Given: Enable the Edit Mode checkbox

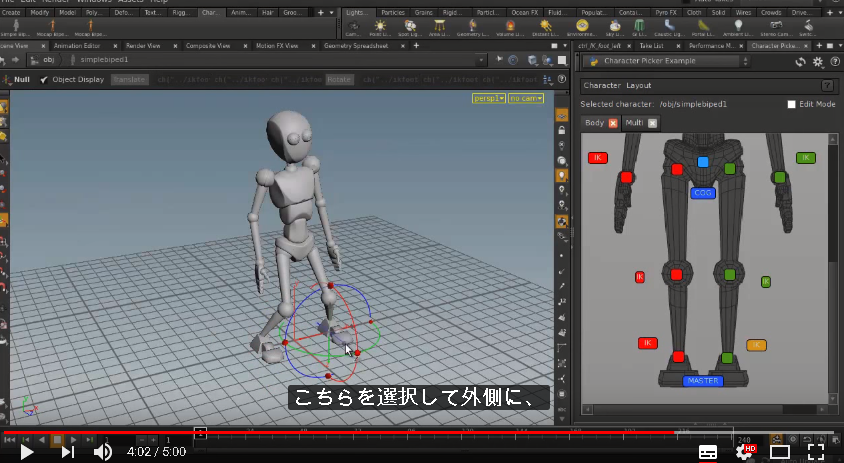Looking at the screenshot, I should 791,104.
